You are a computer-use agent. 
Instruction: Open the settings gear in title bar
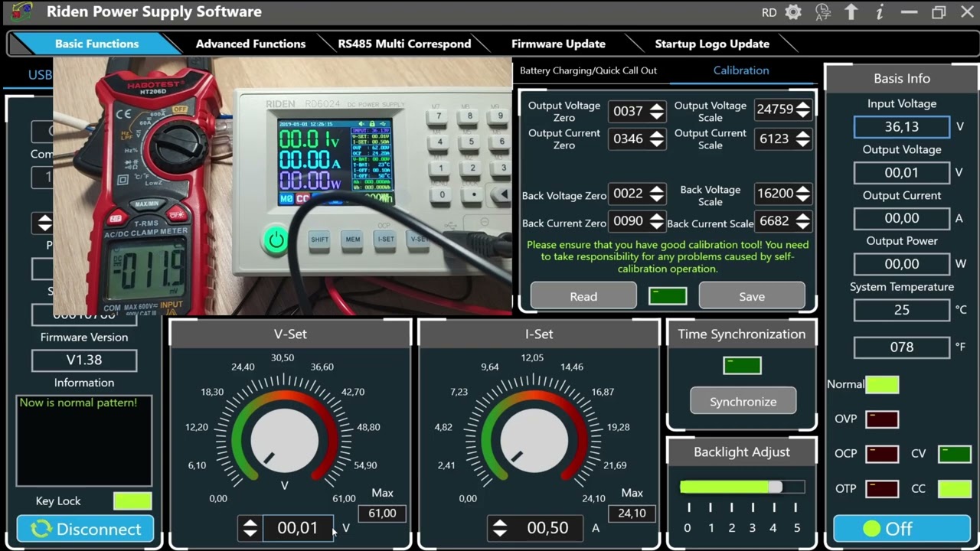tap(793, 12)
